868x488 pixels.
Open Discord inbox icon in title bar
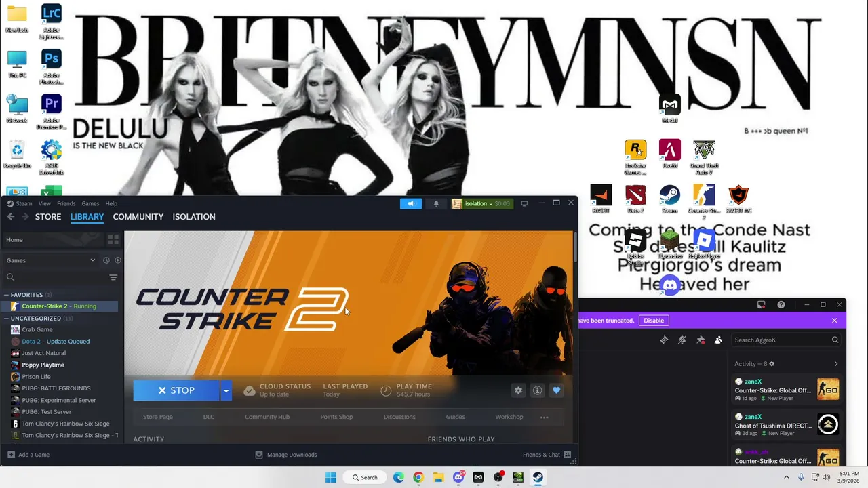pyautogui.click(x=762, y=305)
